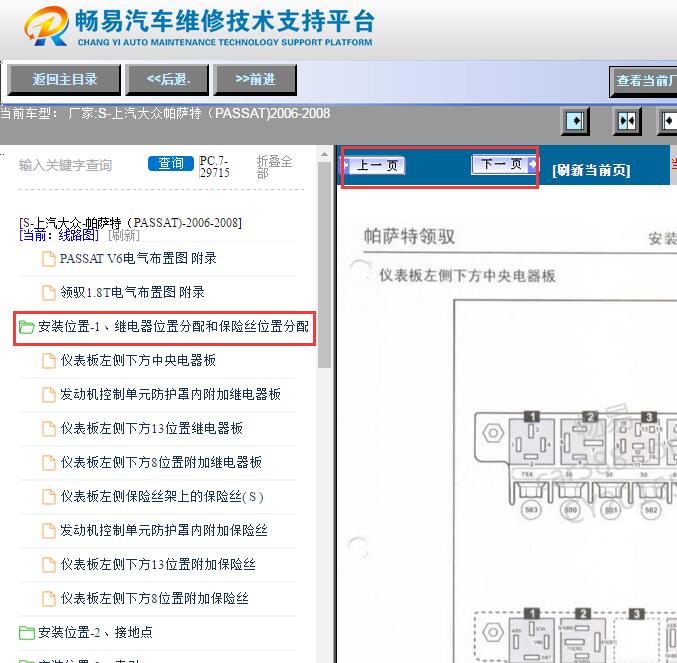
Task: Click the left panel scrollbar up arrow
Action: coord(324,154)
